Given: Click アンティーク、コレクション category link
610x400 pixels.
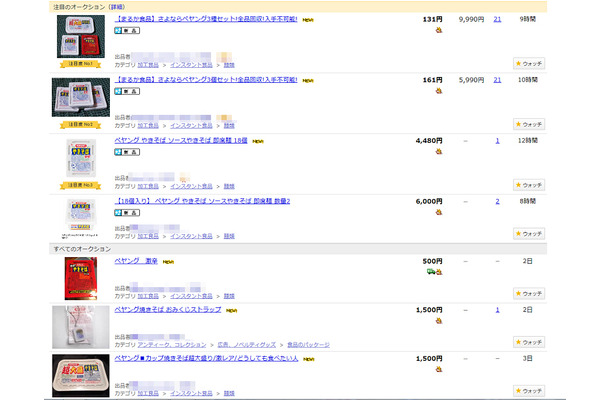Looking at the screenshot, I should click(x=172, y=345).
